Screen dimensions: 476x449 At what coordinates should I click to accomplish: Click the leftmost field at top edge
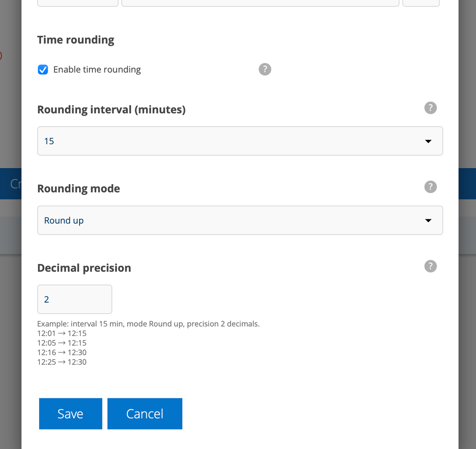77,3
